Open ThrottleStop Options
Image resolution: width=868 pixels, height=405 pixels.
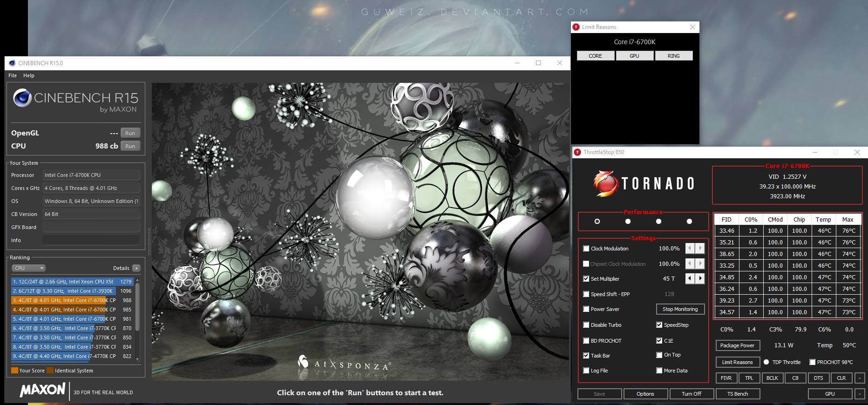(x=645, y=394)
